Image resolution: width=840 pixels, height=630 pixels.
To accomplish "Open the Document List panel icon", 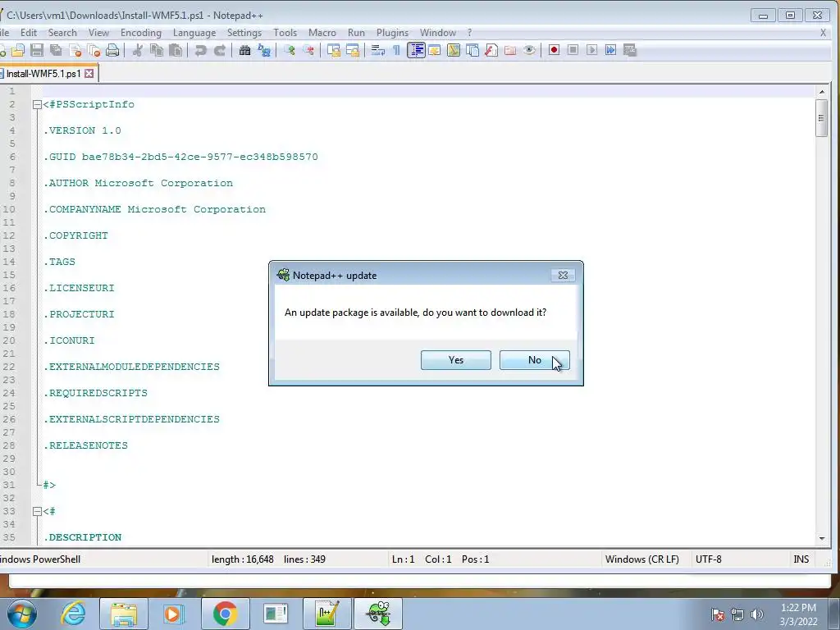I will click(x=472, y=50).
